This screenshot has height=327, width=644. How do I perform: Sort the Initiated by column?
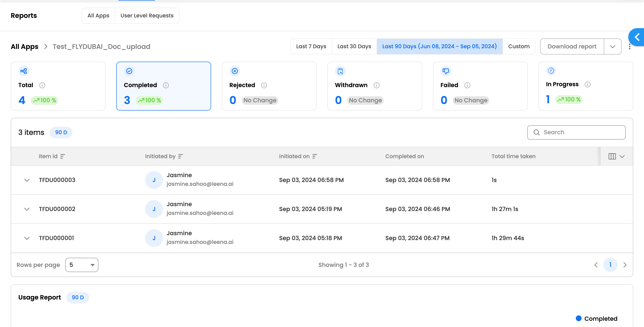click(x=180, y=156)
